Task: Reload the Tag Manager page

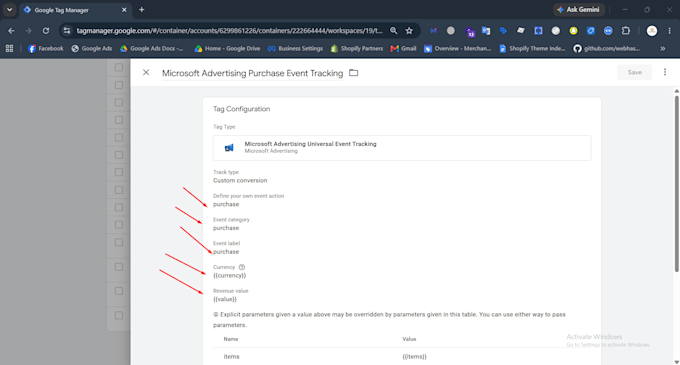Action: [46, 31]
